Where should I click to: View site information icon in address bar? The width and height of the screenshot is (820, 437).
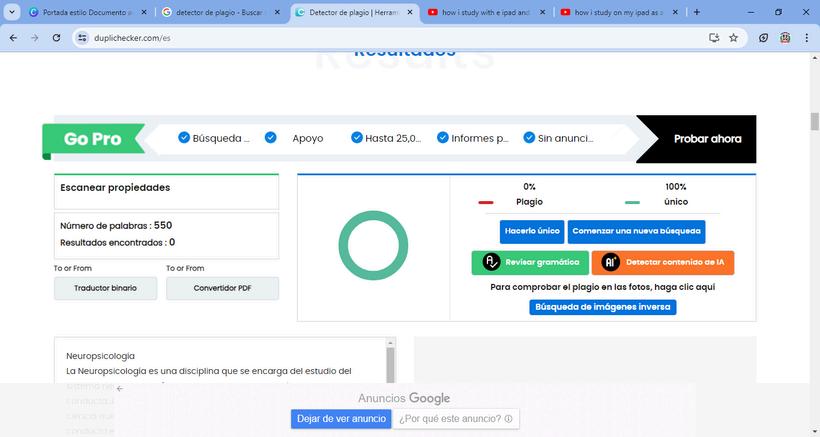tap(82, 38)
